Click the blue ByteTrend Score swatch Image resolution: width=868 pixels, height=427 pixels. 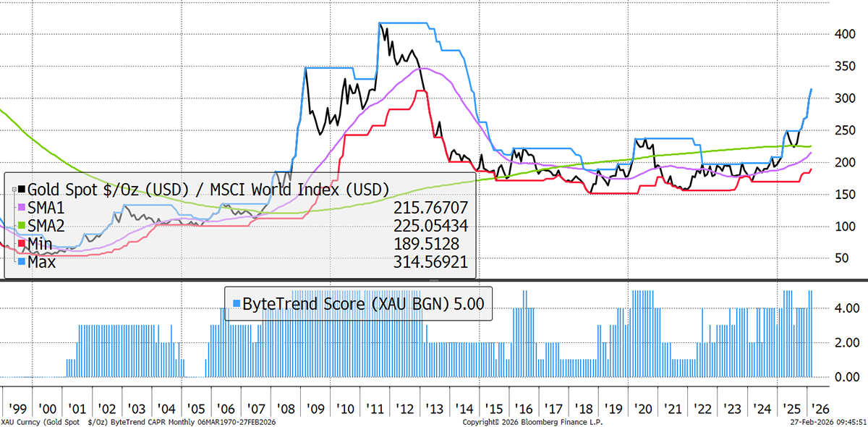(230, 303)
